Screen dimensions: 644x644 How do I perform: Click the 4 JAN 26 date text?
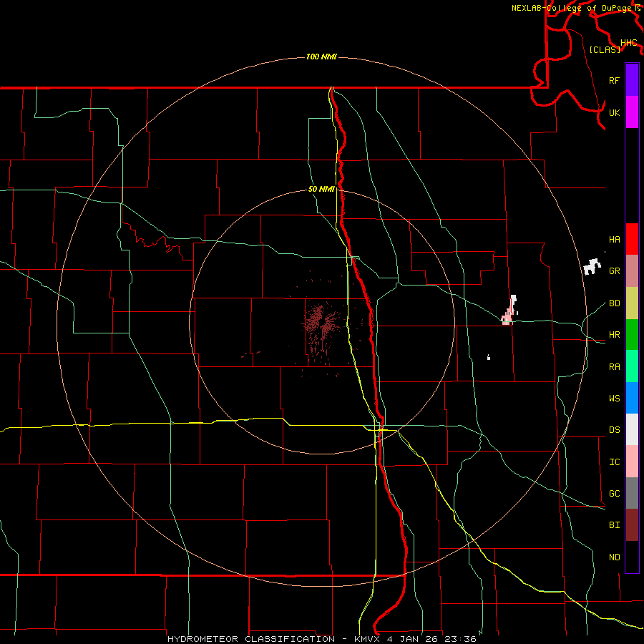click(413, 639)
